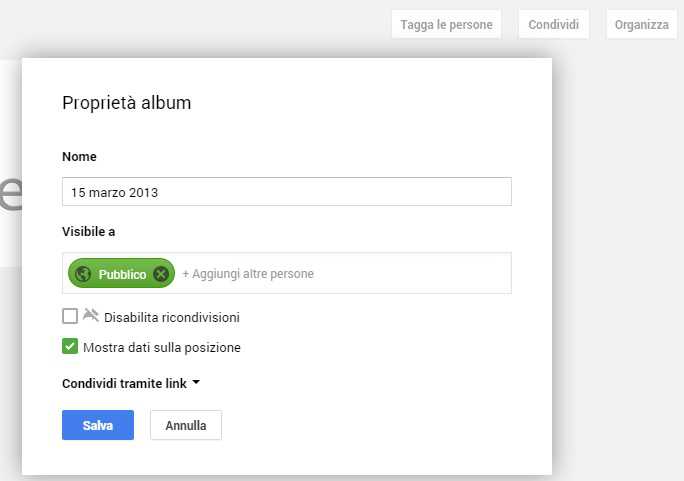Click the globe icon in the Pubblico chip
This screenshot has width=684, height=481.
pos(83,274)
